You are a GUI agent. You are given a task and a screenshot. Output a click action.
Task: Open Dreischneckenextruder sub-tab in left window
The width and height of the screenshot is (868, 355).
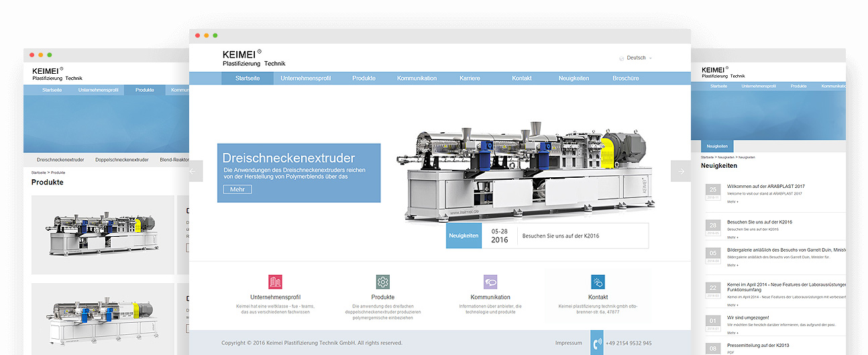60,160
